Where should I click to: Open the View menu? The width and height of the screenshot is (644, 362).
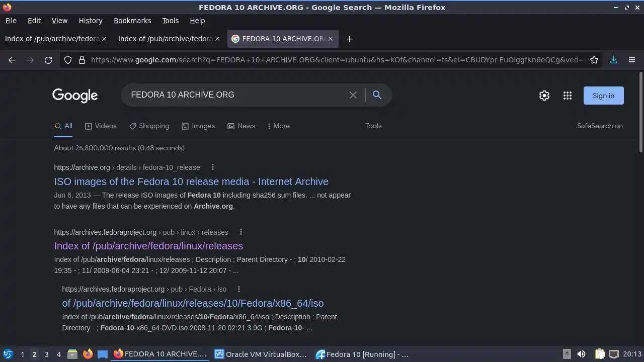click(59, 21)
